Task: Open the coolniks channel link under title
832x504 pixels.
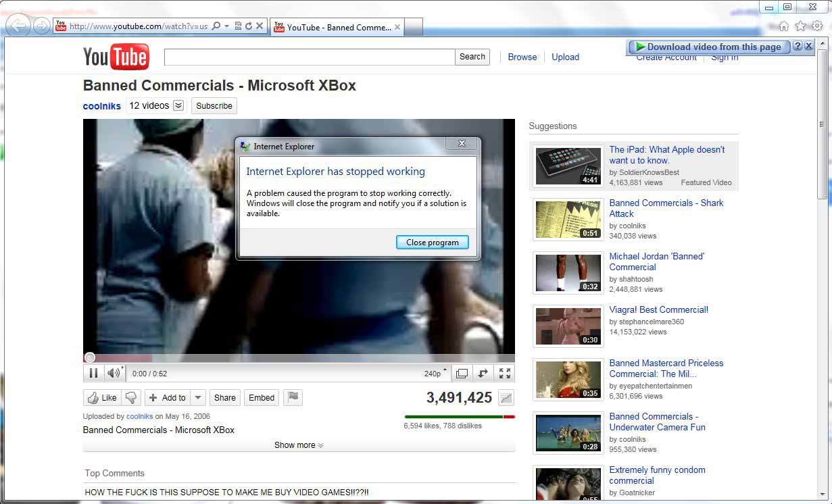Action: click(x=102, y=106)
